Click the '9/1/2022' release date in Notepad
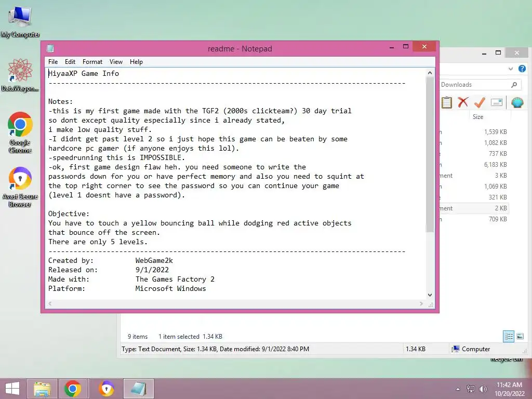532x399 pixels. (x=152, y=270)
